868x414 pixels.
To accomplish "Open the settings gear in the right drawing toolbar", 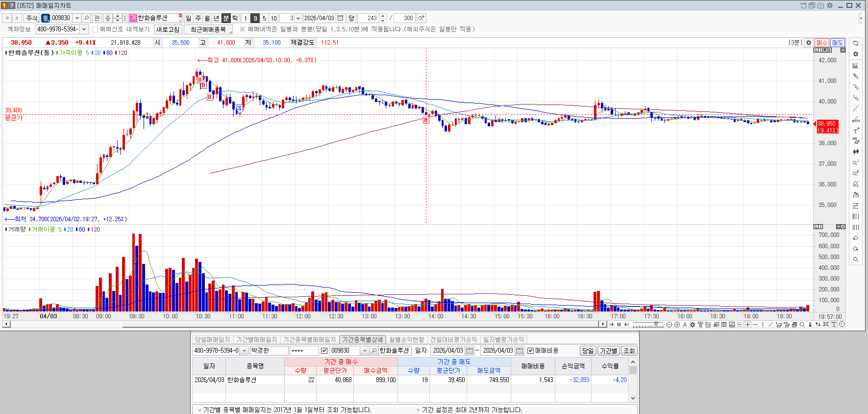I will coord(856,54).
